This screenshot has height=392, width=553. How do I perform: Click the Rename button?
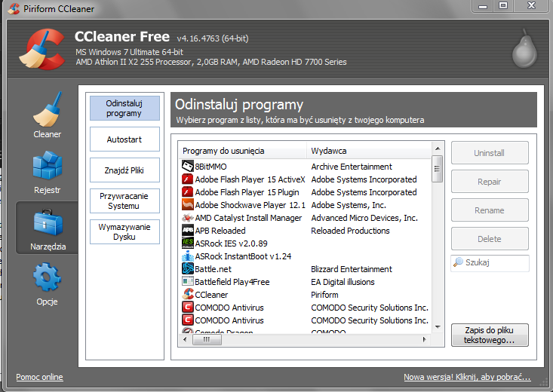pos(490,210)
